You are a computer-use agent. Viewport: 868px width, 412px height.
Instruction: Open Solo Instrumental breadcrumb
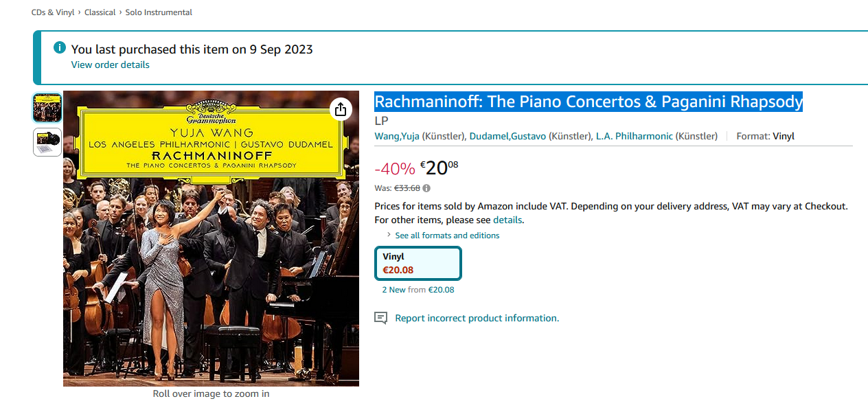[x=159, y=12]
